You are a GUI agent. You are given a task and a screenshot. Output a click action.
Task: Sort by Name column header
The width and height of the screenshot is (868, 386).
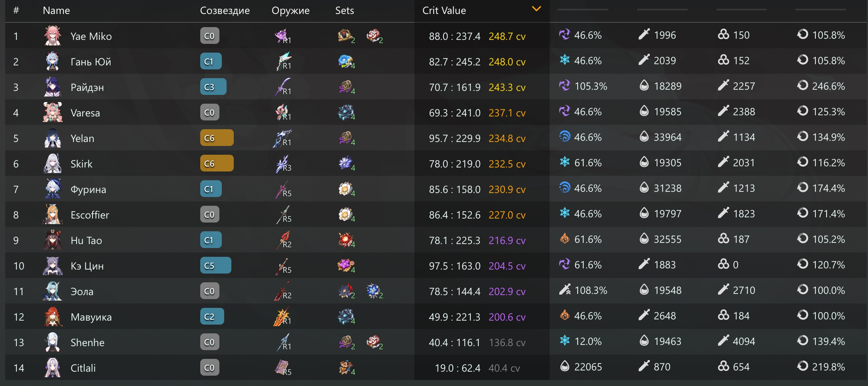(56, 10)
